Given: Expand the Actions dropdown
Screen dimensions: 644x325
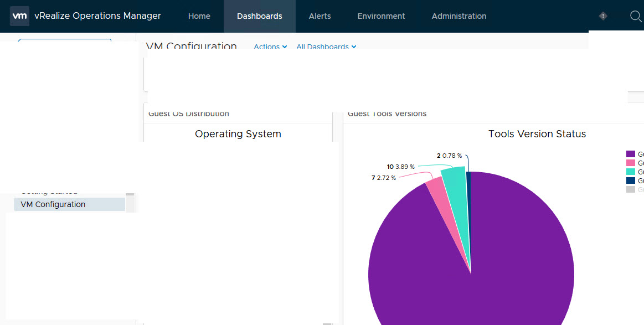Looking at the screenshot, I should point(270,47).
